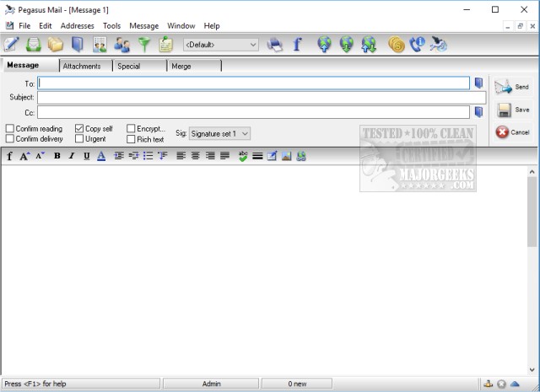
Task: Open the notepad/noticeboard icon
Action: [165, 45]
